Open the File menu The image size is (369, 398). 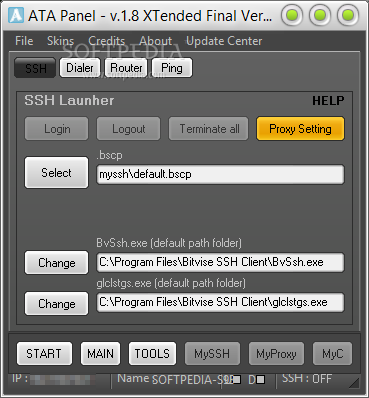[24, 41]
